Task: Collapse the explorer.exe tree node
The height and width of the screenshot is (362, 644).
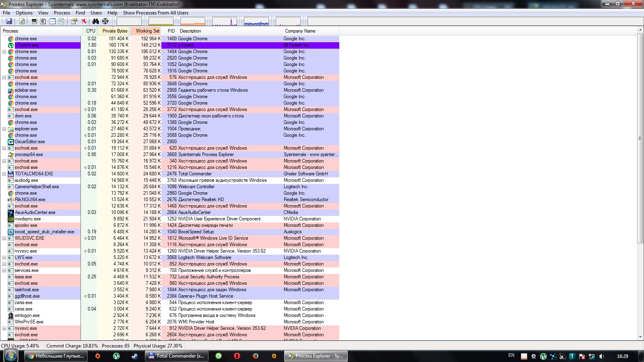Action: [x=4, y=129]
